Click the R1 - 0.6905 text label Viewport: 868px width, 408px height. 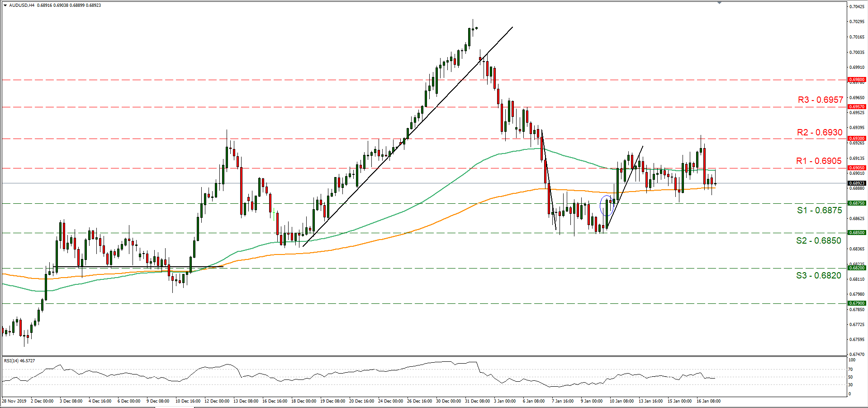pyautogui.click(x=819, y=161)
